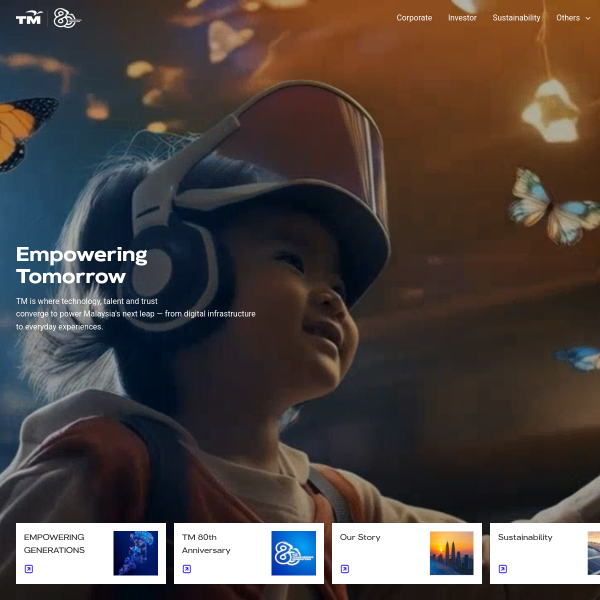
Task: Click arrow icon on Our Story card
Action: click(345, 569)
